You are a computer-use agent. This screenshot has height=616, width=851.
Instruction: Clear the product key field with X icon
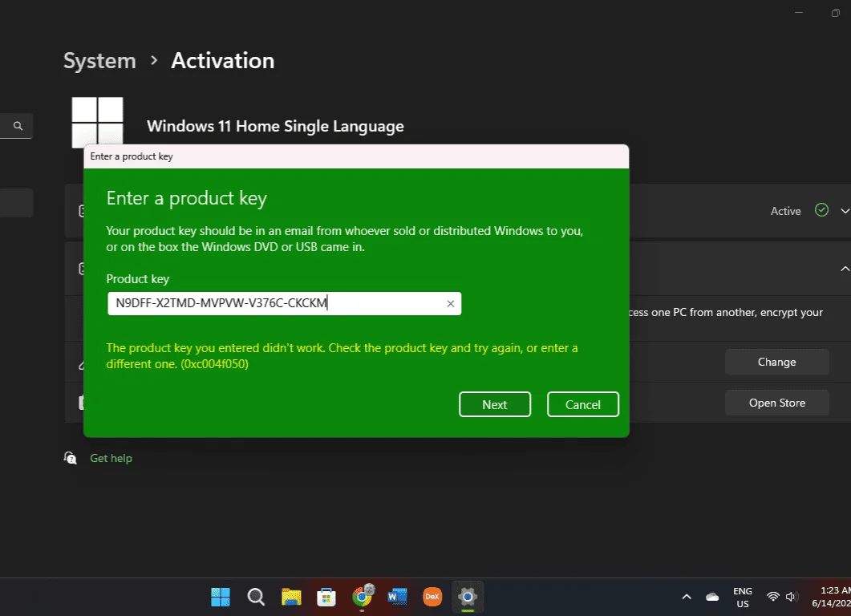(x=451, y=303)
